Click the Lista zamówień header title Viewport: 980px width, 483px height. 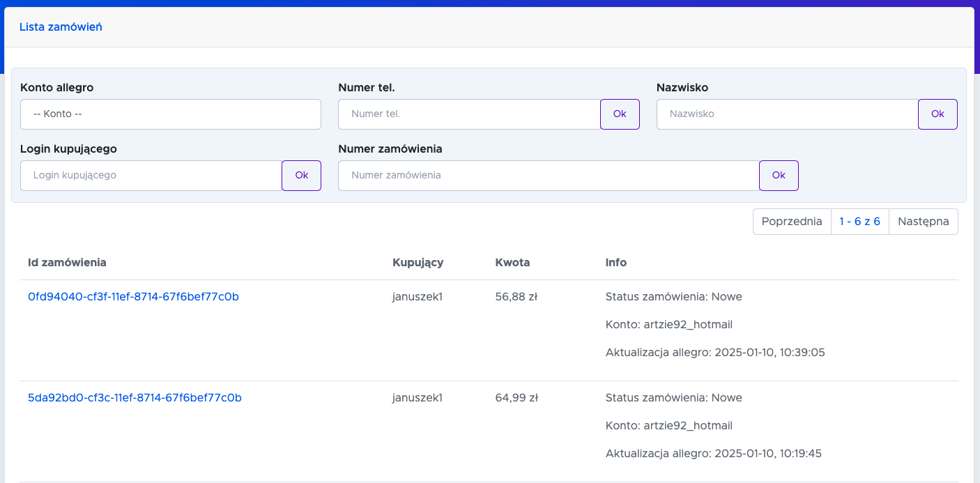pos(61,27)
